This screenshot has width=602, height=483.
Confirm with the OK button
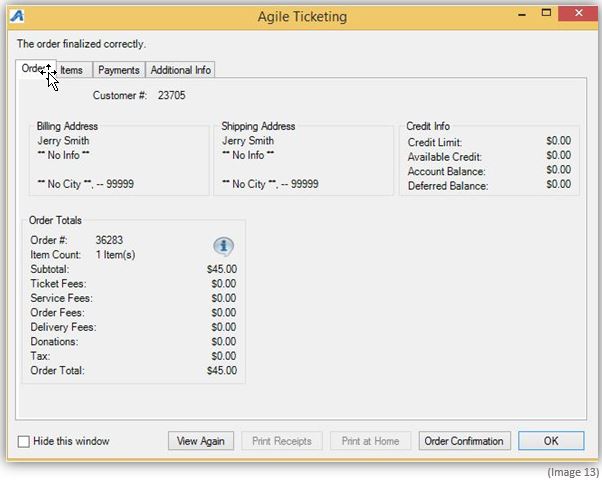click(551, 441)
